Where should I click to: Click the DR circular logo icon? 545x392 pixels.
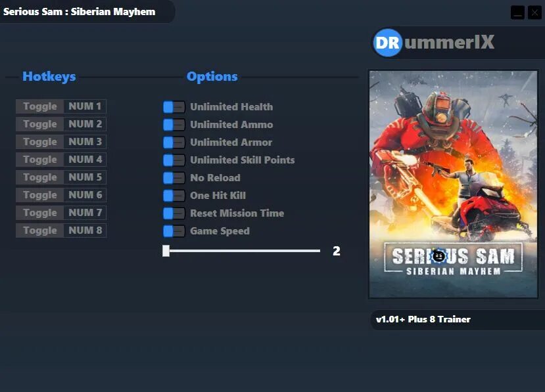387,43
